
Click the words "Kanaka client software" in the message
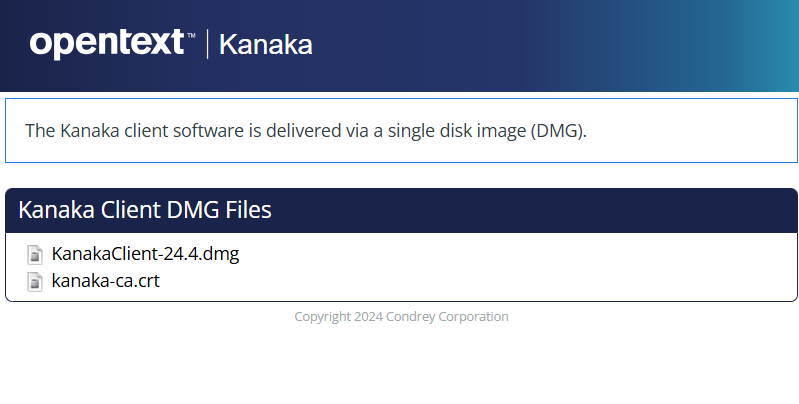point(146,130)
